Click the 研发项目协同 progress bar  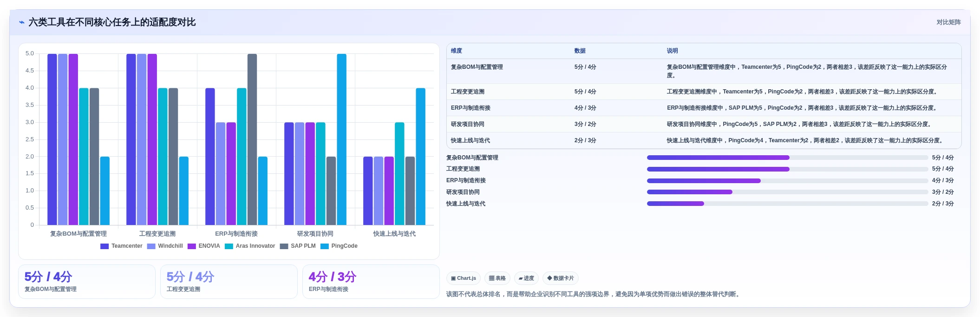(787, 192)
